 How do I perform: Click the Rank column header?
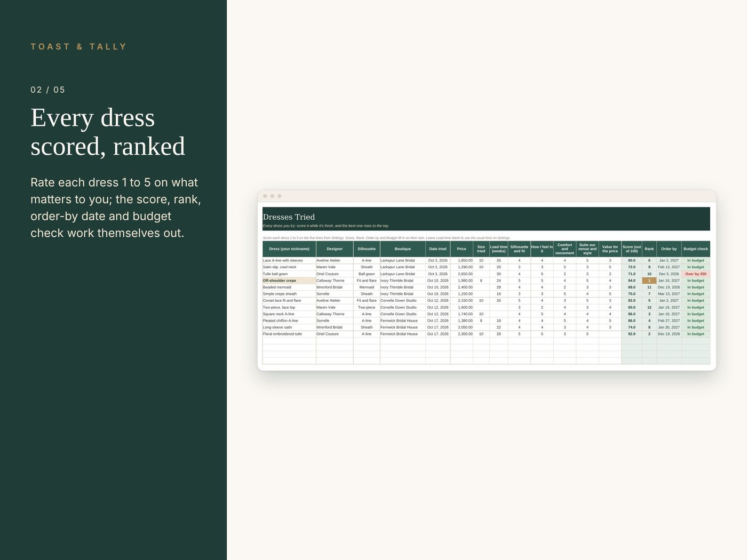649,249
